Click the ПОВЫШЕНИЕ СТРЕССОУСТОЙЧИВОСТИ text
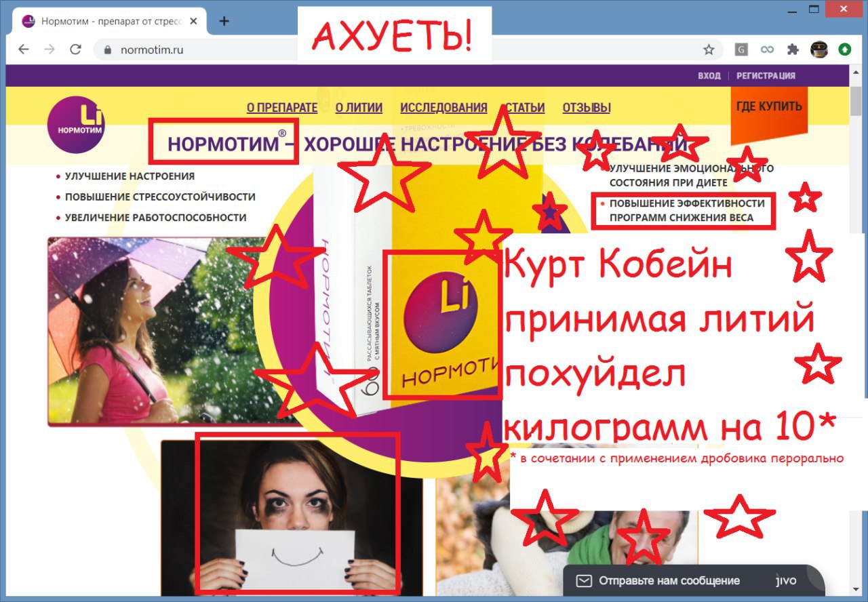Screen dimensions: 868x602 coord(160,197)
